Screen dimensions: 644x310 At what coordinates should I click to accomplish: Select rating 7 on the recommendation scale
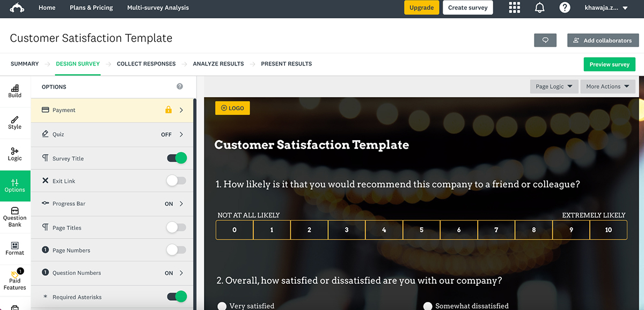tap(496, 229)
